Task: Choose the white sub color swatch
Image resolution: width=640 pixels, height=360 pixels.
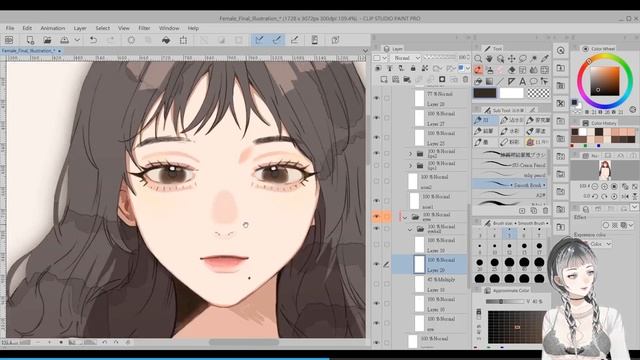Action: click(511, 93)
